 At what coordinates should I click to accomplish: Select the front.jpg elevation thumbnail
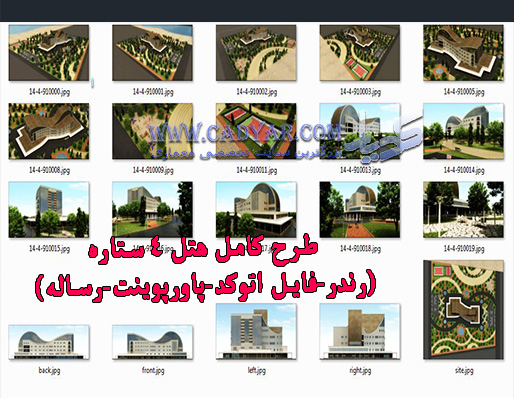(152, 342)
